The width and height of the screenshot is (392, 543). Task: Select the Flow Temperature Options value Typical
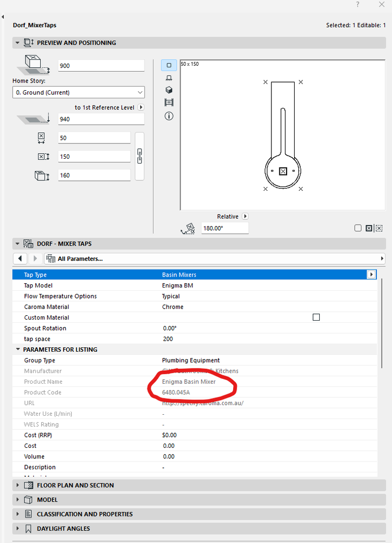click(171, 296)
